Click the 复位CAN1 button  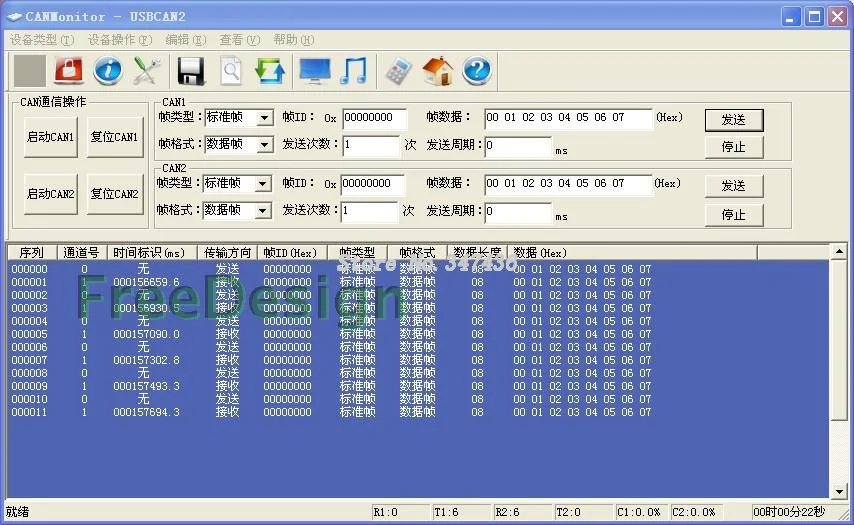pyautogui.click(x=114, y=137)
